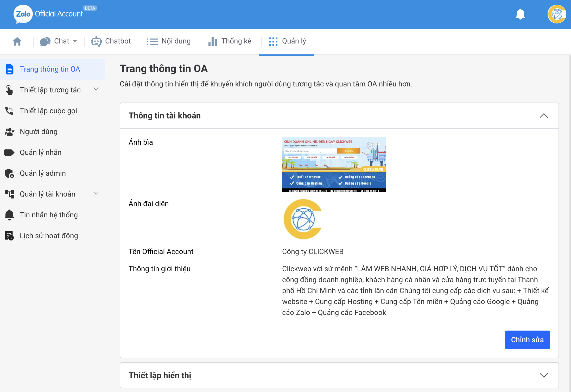Open the notification bell in header
571x392 pixels.
pos(520,14)
